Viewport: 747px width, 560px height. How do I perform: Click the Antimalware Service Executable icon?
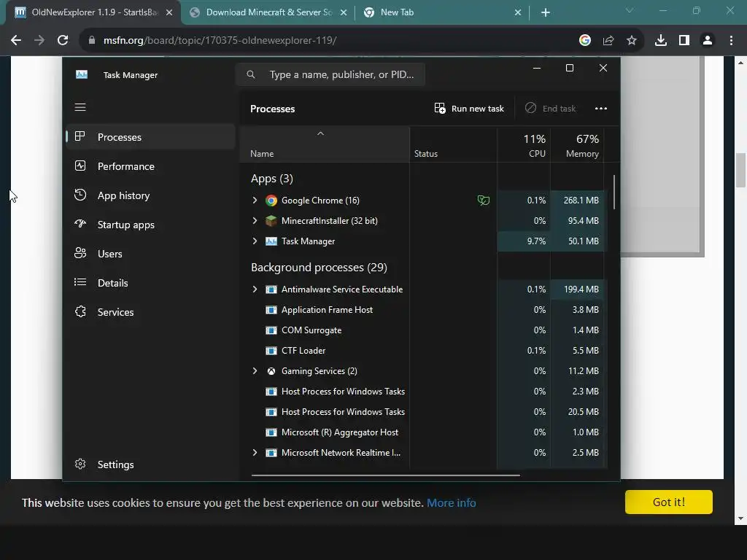[271, 289]
